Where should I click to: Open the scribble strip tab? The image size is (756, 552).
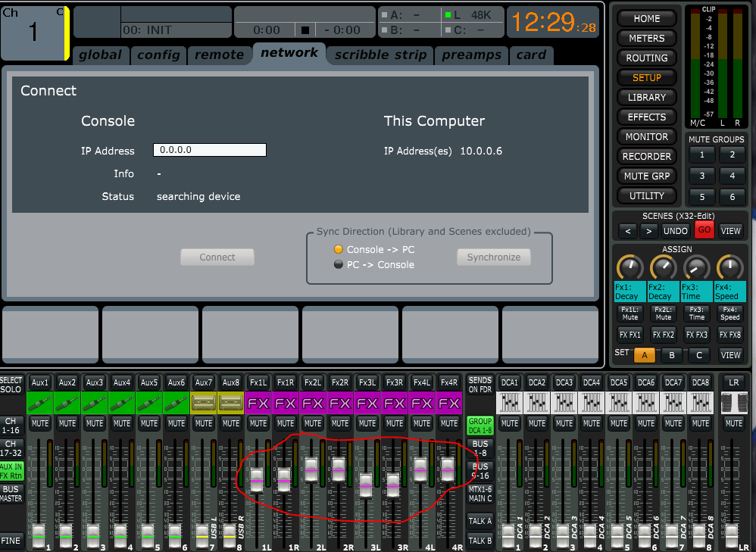(380, 55)
